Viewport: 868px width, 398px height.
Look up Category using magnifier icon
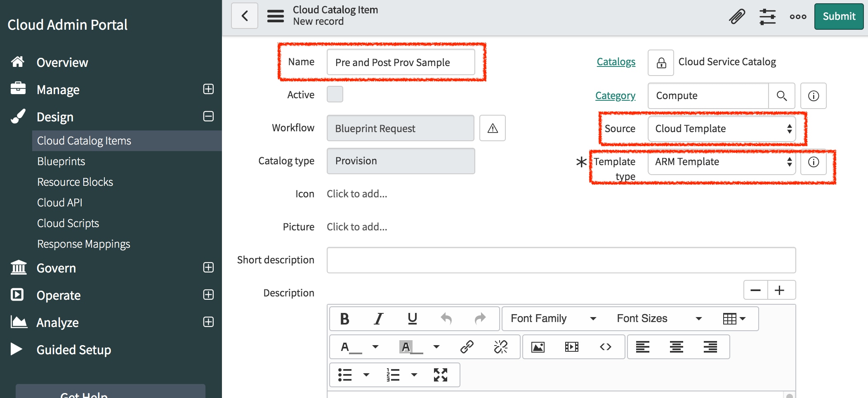click(x=781, y=96)
